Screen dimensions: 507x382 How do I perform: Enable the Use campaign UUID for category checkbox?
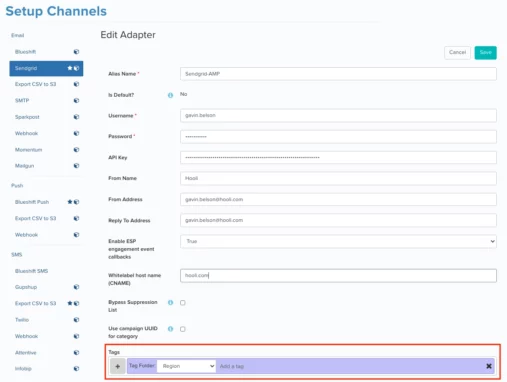(183, 329)
